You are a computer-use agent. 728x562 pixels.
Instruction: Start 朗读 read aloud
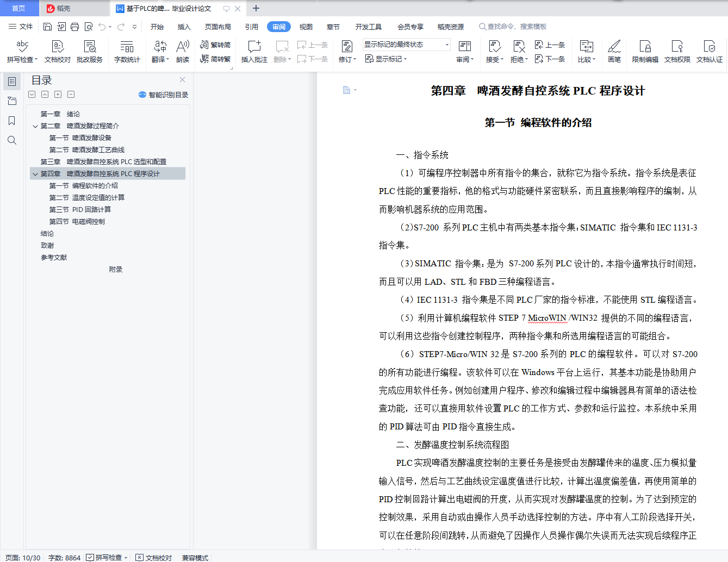(x=183, y=52)
